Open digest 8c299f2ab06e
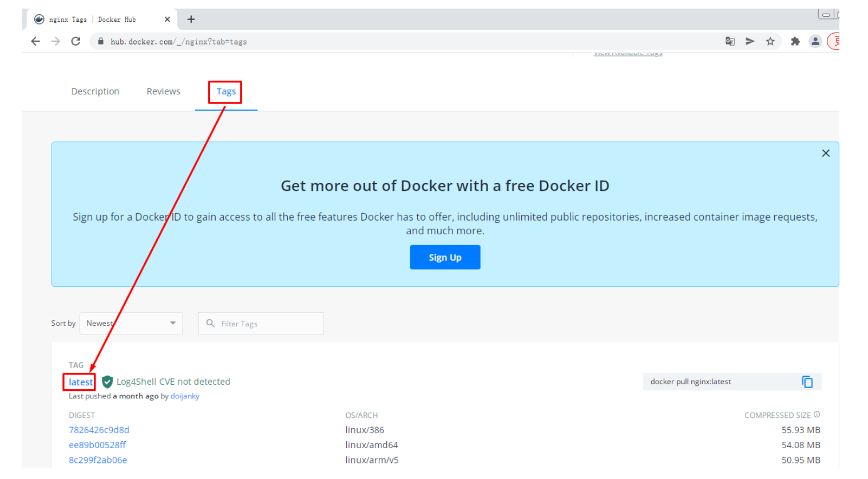The height and width of the screenshot is (479, 868). [x=98, y=460]
